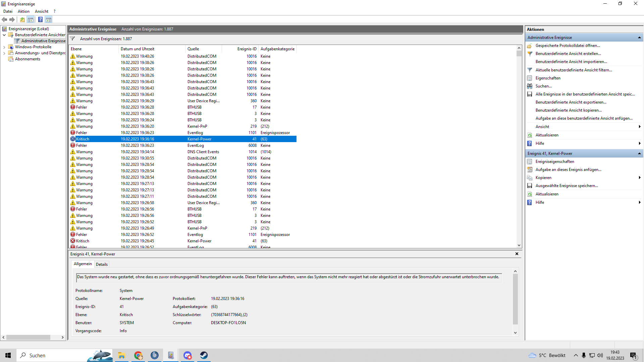Click the forward arrow toolbar icon
The height and width of the screenshot is (362, 644).
click(12, 19)
